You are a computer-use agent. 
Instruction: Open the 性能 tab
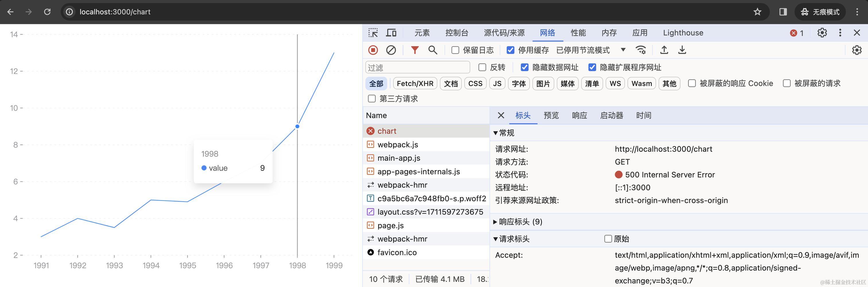point(578,33)
